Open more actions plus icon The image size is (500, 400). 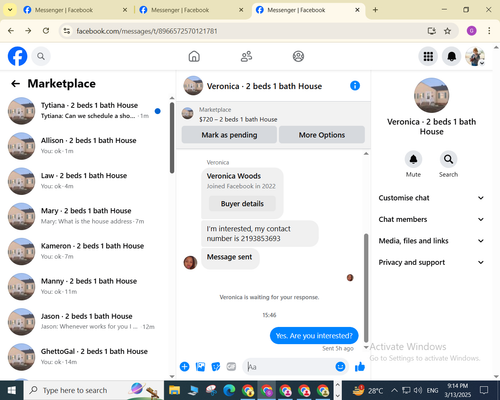click(184, 367)
